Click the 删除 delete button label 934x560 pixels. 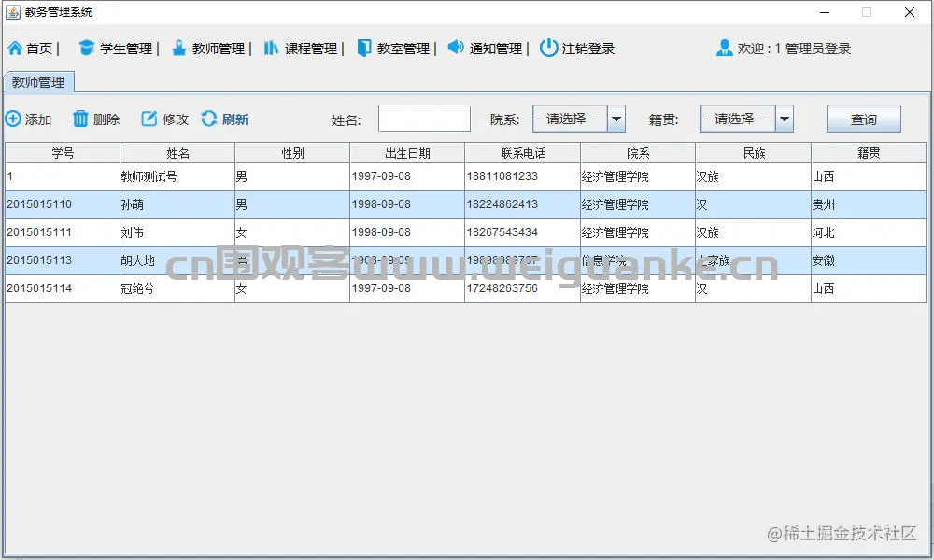(x=106, y=119)
